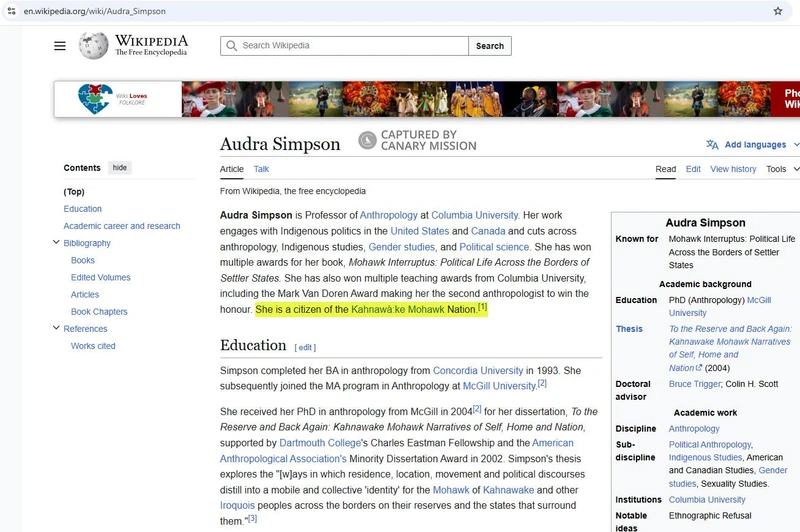Click citation [1] after Mohawk Nation
The image size is (800, 532).
click(x=482, y=308)
